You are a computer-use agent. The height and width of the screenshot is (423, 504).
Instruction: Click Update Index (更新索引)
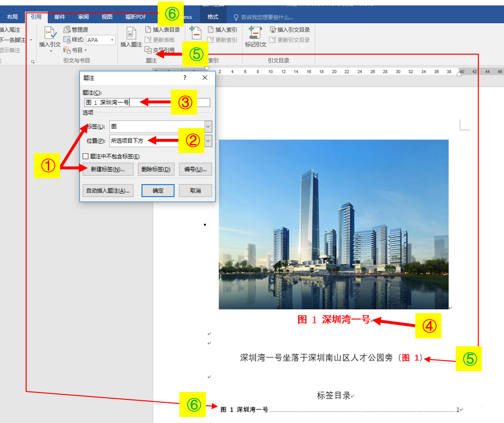[222, 40]
